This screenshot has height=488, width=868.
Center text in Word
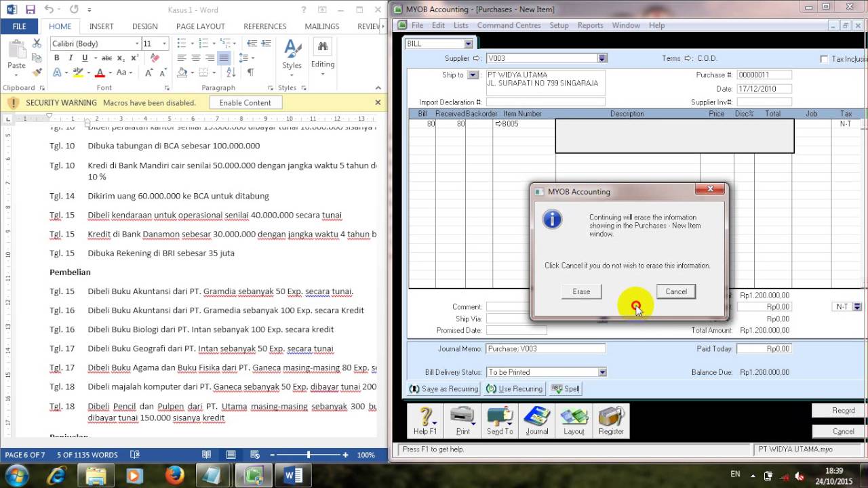[195, 58]
